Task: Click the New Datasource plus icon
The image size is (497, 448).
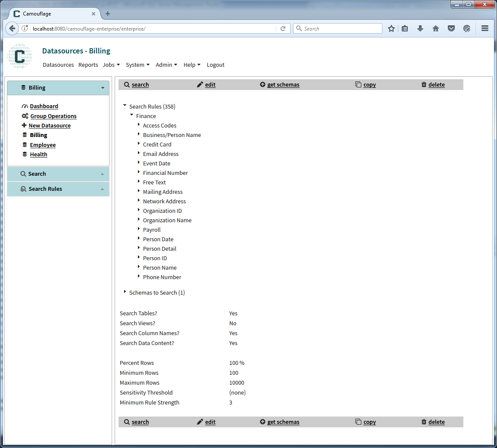Action: pyautogui.click(x=25, y=125)
